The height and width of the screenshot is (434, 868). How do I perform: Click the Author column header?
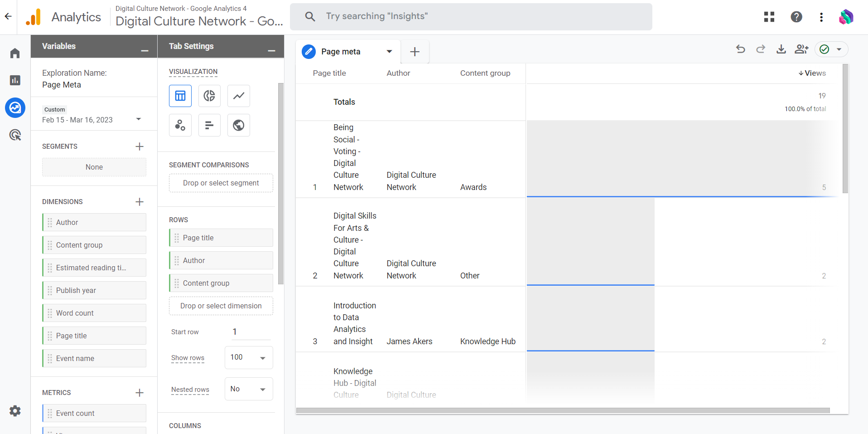click(398, 73)
